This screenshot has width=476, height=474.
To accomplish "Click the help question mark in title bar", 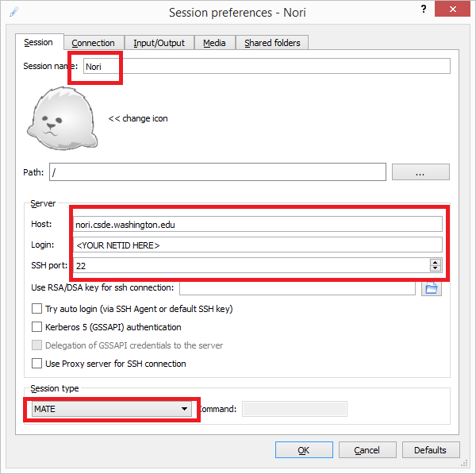I will pyautogui.click(x=418, y=12).
